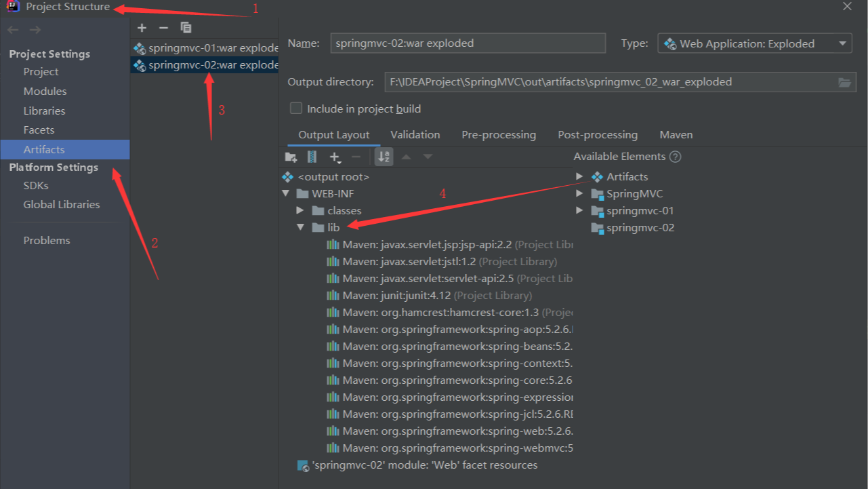The image size is (868, 489).
Task: Create an archive in the output layout toolbar
Action: 312,157
